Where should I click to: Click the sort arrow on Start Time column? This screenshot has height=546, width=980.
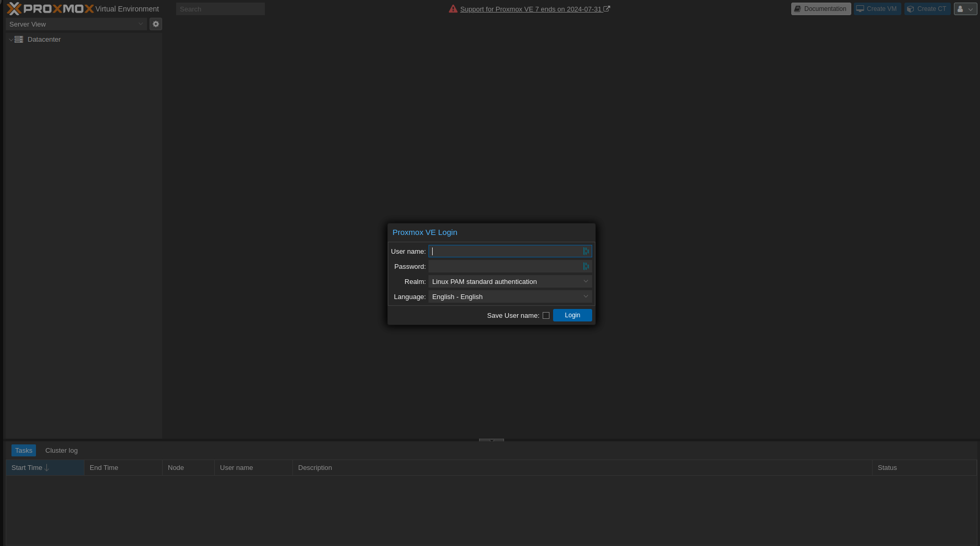pos(47,468)
